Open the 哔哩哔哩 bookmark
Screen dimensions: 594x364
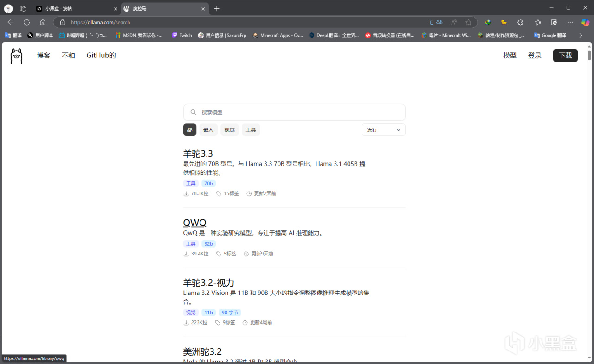(83, 35)
